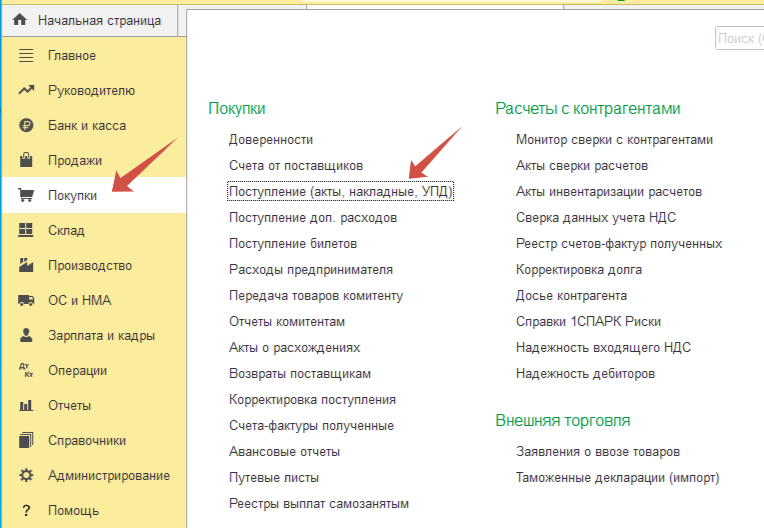Open the Справочники section
This screenshot has height=528, width=764.
[86, 441]
